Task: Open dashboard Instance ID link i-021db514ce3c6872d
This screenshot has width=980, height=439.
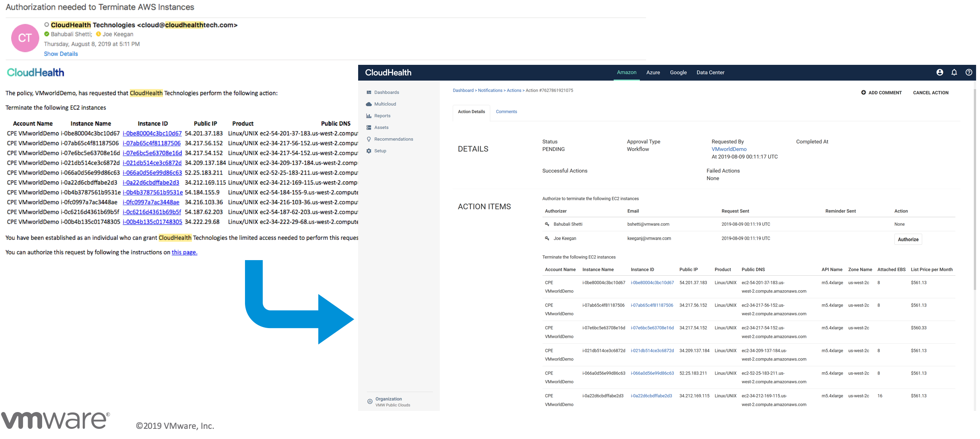Action: click(x=652, y=351)
